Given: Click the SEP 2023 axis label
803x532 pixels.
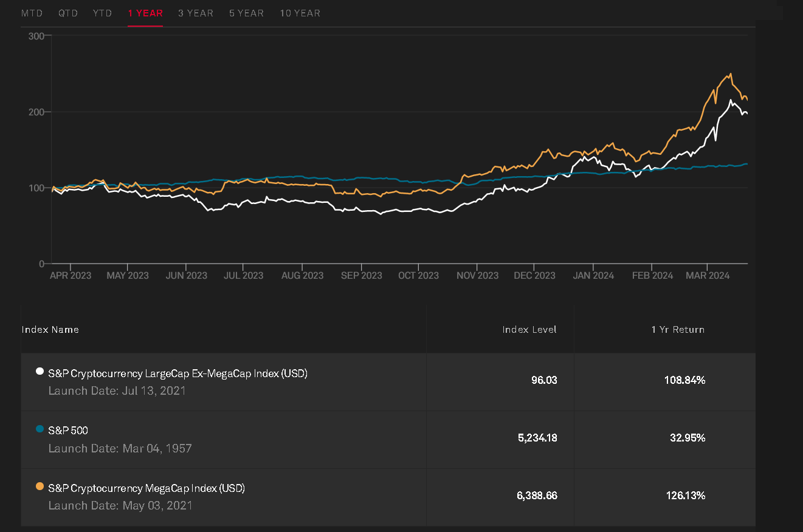Looking at the screenshot, I should click(x=361, y=276).
